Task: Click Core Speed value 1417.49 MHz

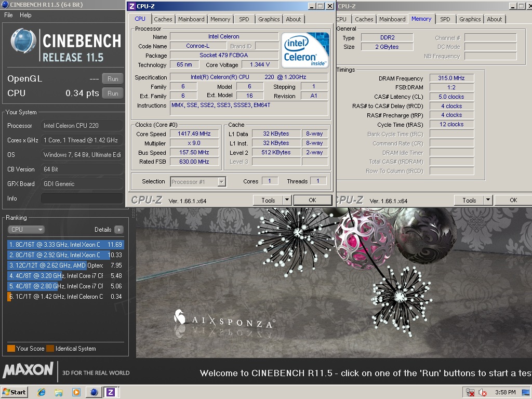Action: coord(194,134)
